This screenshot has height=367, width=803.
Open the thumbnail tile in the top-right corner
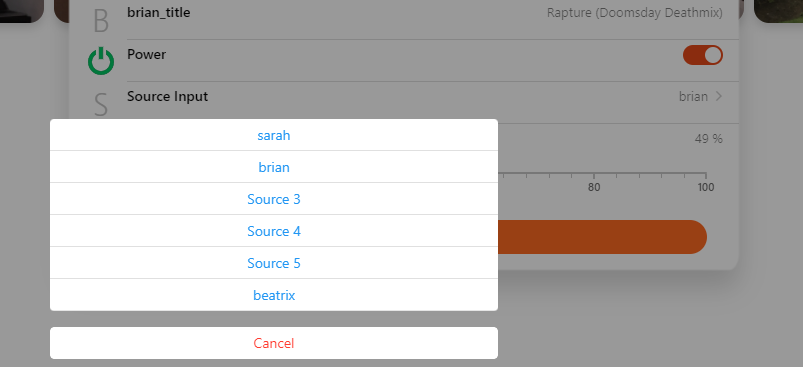[778, 10]
